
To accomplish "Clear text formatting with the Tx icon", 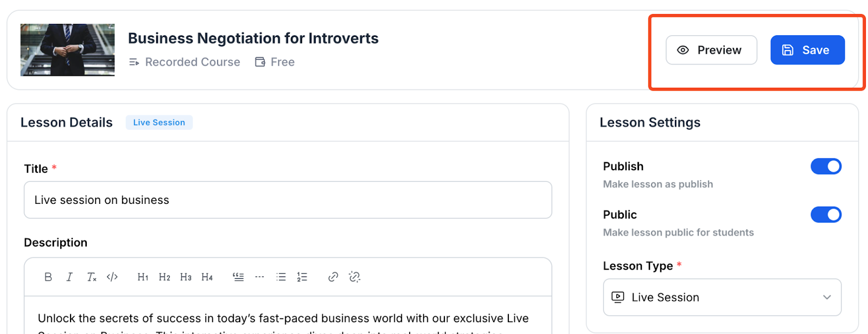I will coord(91,277).
